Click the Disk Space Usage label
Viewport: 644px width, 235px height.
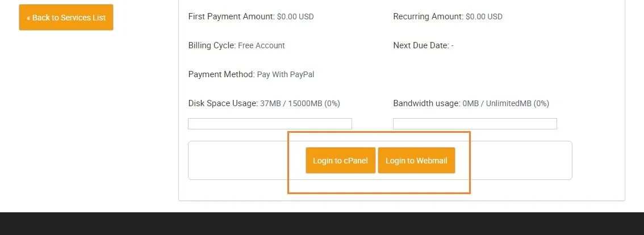point(223,103)
